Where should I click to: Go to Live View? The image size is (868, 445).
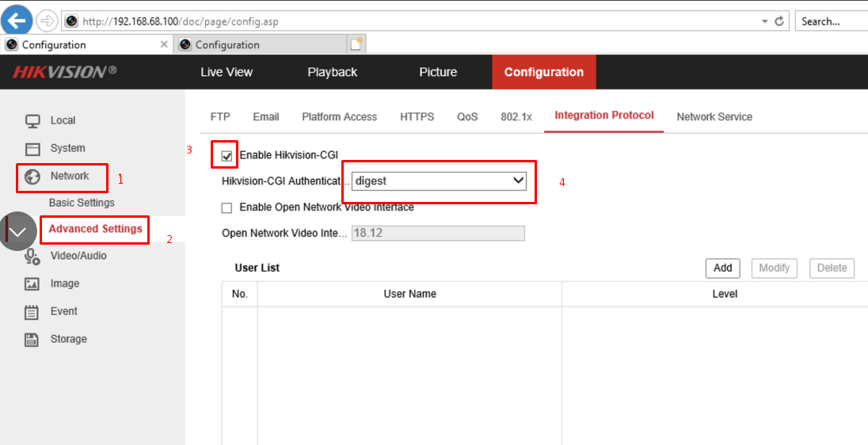(227, 72)
